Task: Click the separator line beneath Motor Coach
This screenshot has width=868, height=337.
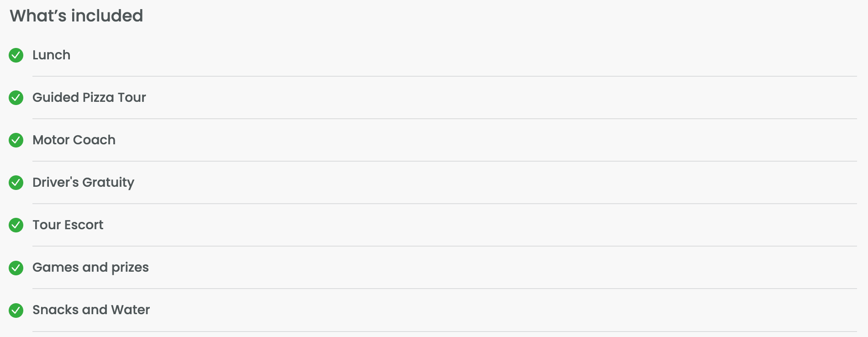Action: 444,161
